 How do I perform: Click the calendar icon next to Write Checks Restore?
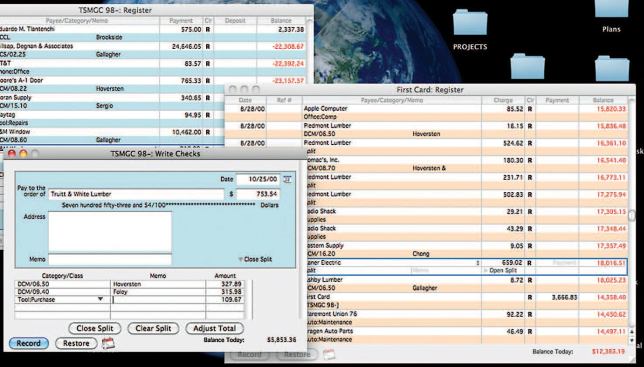(108, 343)
